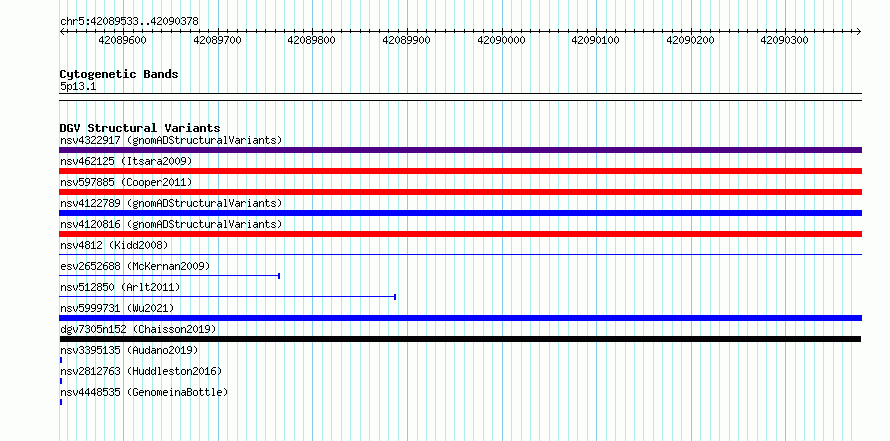
Task: Click the nsv512850 Arlt2011 variant line
Action: click(x=228, y=297)
